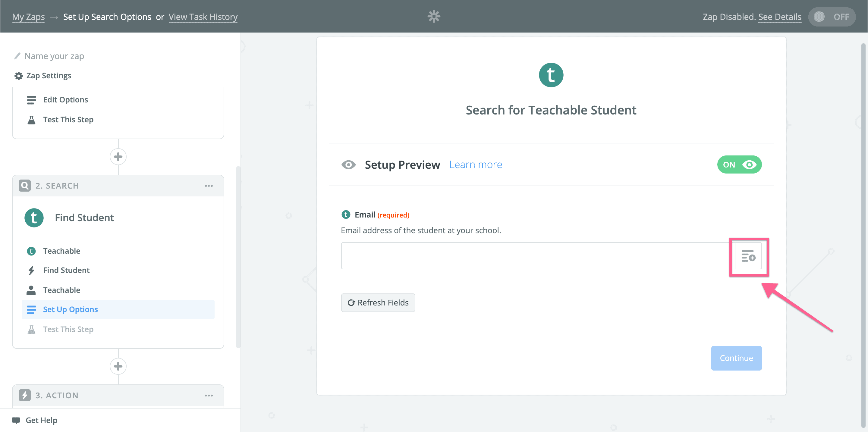Click the Teachable logo next to Find Student title
Viewport: 868px width, 432px height.
click(34, 218)
